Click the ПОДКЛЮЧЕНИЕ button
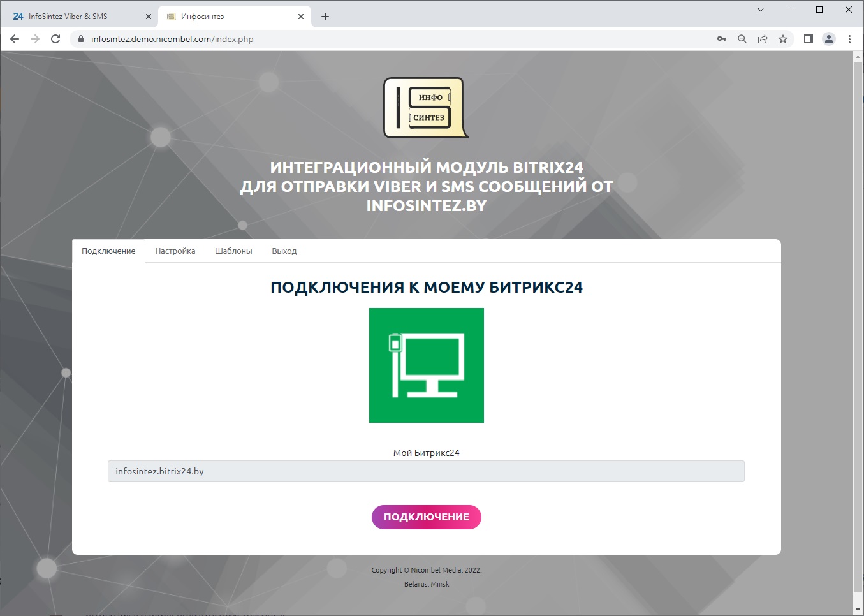 click(427, 517)
